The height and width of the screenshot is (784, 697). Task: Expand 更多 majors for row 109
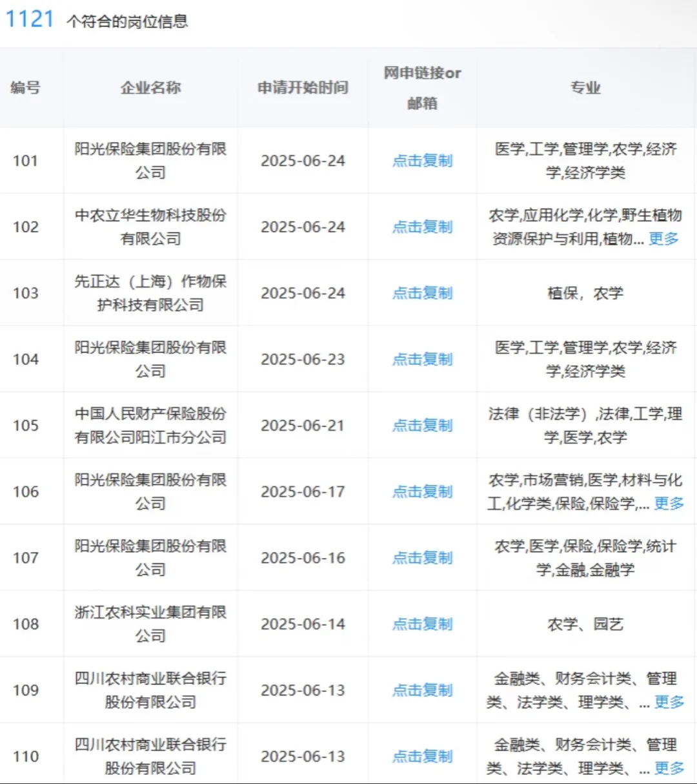tap(669, 702)
